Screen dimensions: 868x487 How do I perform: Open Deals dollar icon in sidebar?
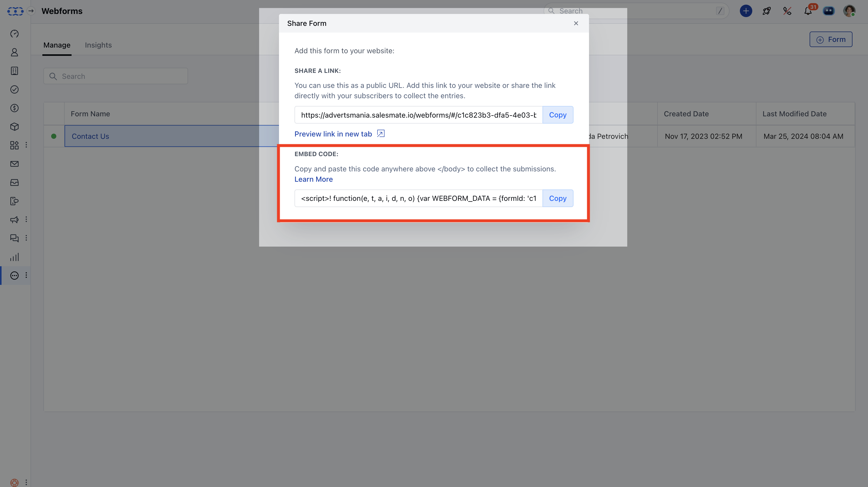14,108
